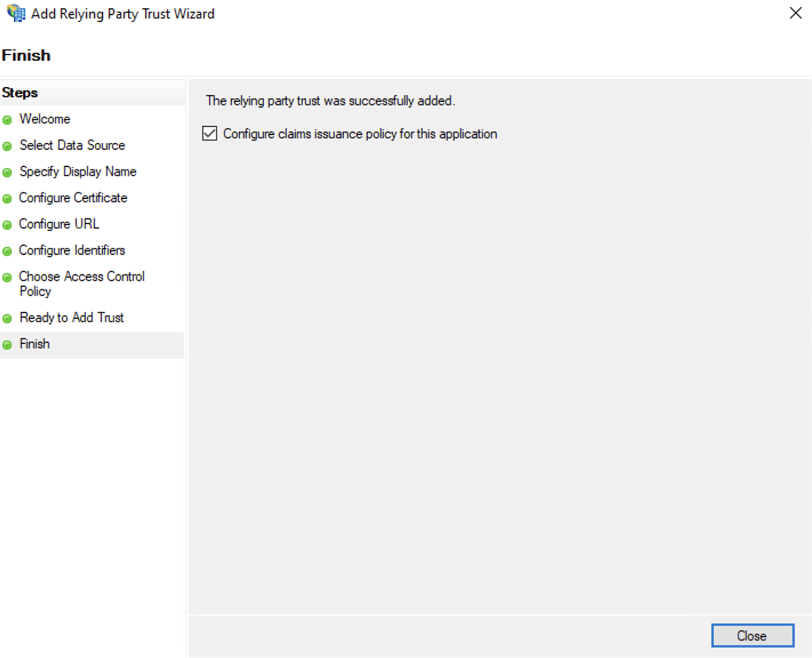Click the Steps header in the sidebar

pos(20,92)
